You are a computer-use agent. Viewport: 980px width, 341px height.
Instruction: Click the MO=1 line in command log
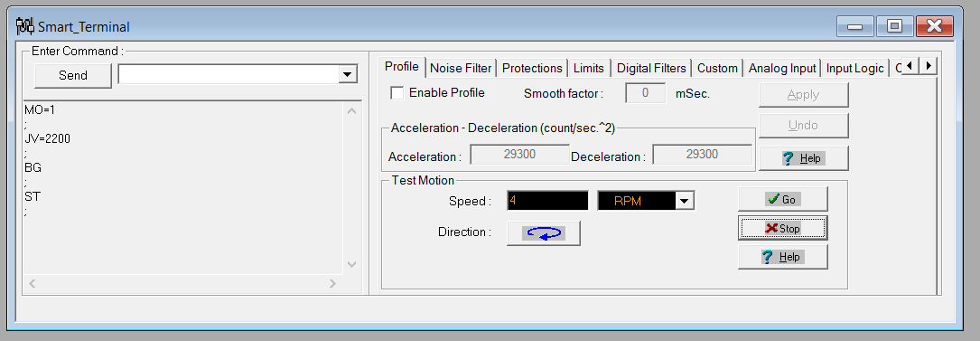click(40, 109)
